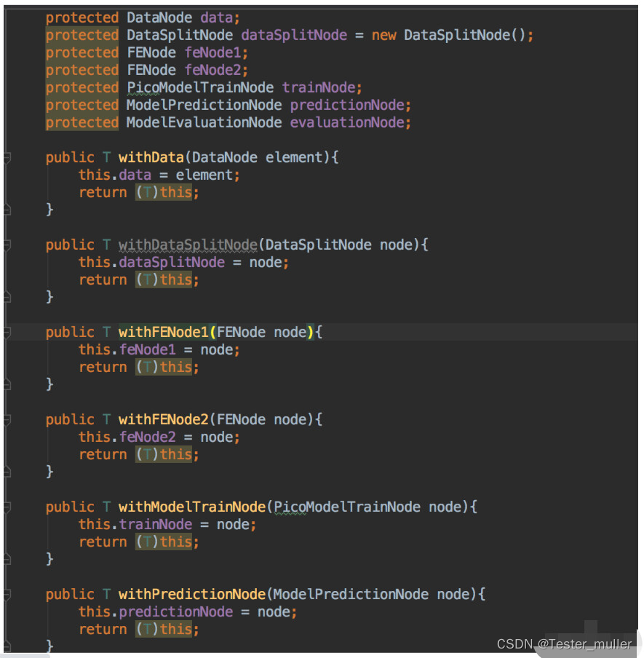644x658 pixels.
Task: Click highlighted '(T)this' return in withFENode2
Action: 164,454
